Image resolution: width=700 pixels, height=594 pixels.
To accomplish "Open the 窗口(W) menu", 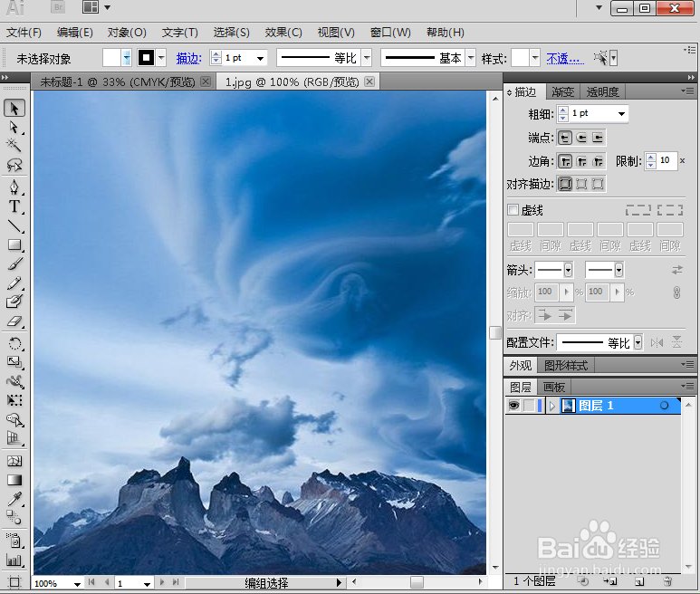I will (390, 33).
